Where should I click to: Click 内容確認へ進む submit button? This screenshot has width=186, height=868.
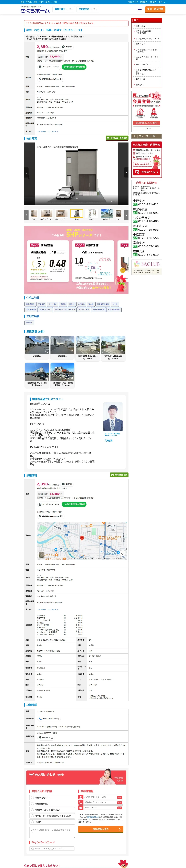101,829
